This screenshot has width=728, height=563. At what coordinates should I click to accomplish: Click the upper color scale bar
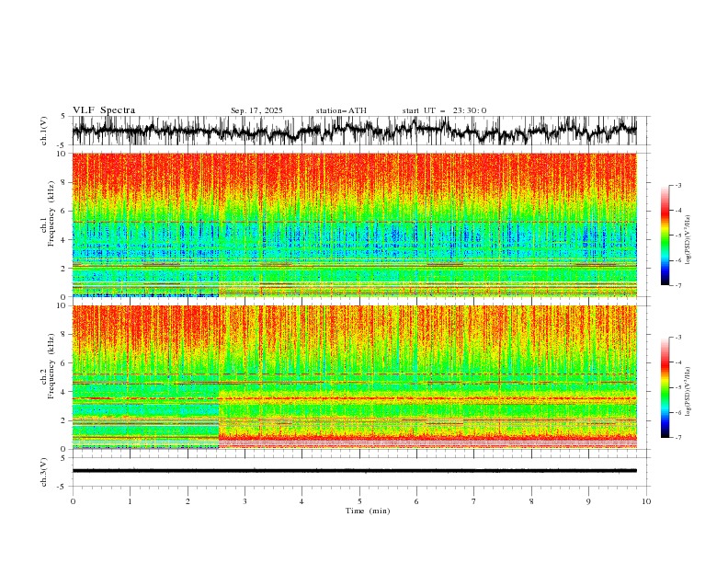(x=665, y=236)
